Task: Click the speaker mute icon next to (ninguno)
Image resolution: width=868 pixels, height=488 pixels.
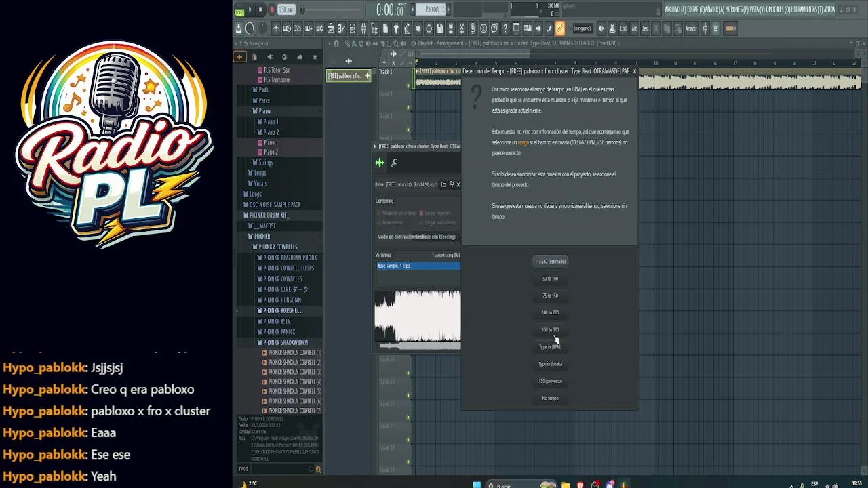Action: pyautogui.click(x=601, y=28)
